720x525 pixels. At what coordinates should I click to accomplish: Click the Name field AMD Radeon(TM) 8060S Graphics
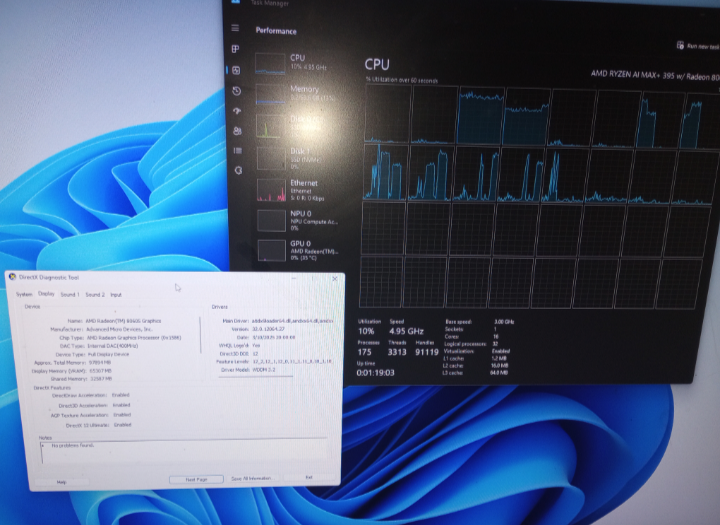(x=123, y=321)
